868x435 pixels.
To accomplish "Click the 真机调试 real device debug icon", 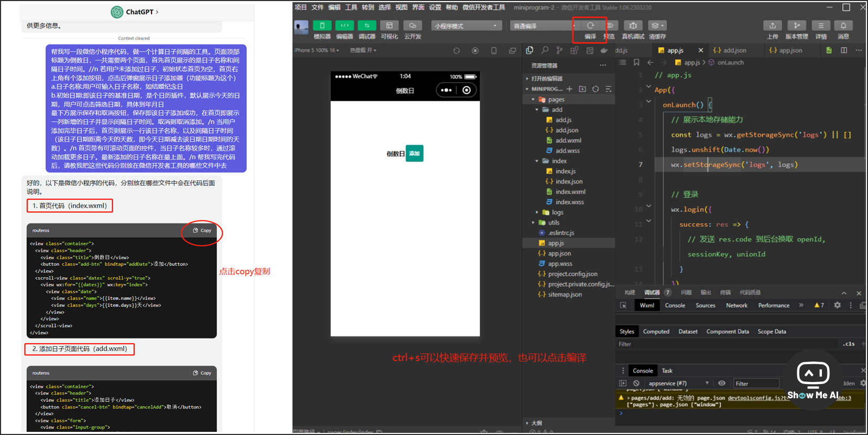I will 633,25.
